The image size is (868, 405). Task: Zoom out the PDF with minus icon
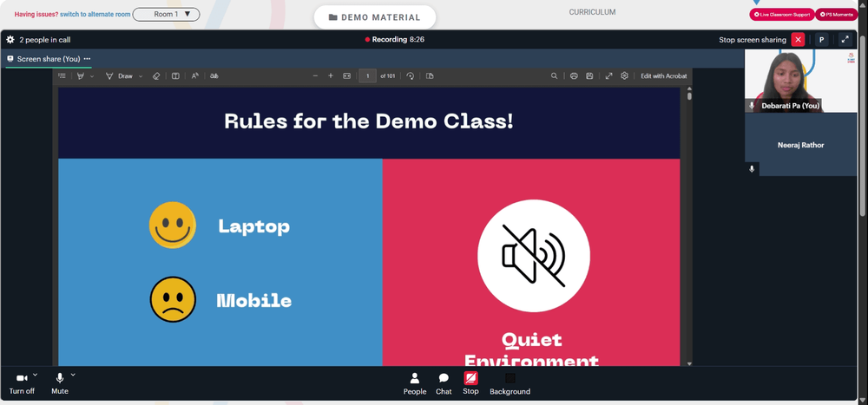point(316,75)
